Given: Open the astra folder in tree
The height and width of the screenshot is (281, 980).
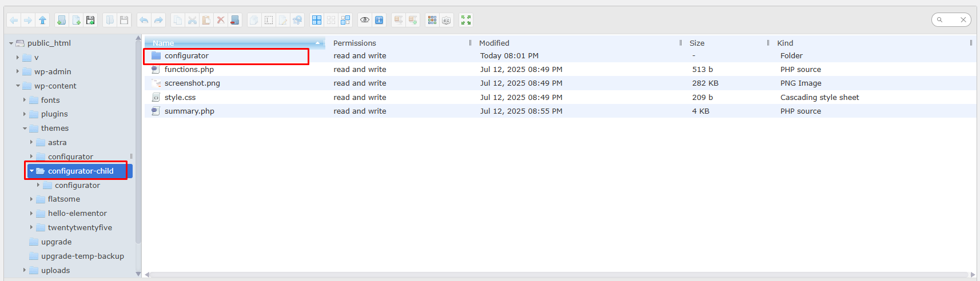Looking at the screenshot, I should [57, 143].
